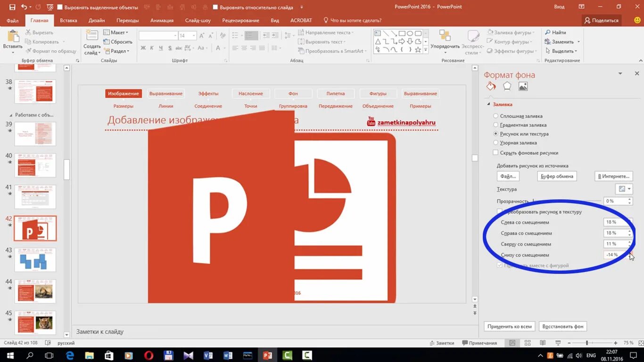Open the Effects pentagon tab in Формат фона
Image resolution: width=644 pixels, height=362 pixels.
(x=507, y=86)
